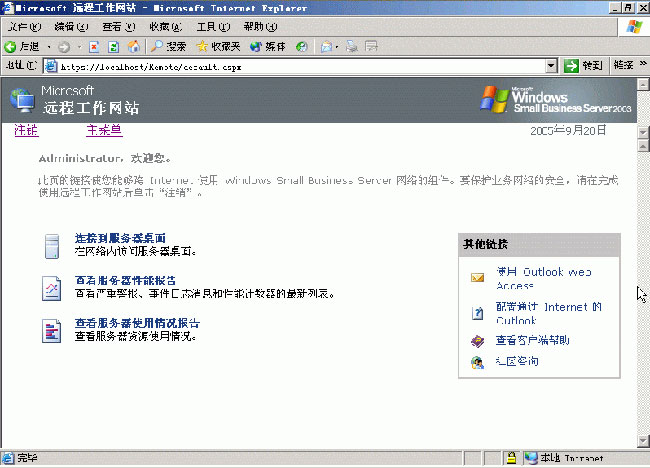Refresh the page using the toolbar icon
Screen dimensions: 650x468
coord(113,47)
